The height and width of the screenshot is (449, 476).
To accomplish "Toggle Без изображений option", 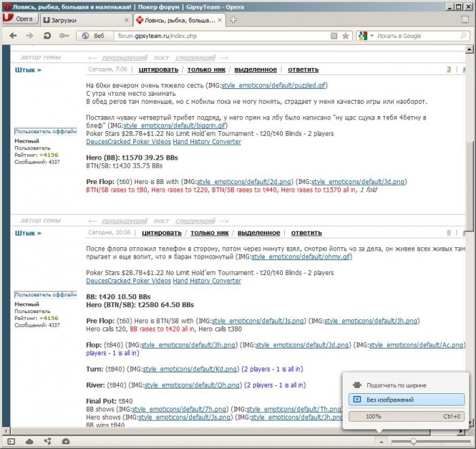I will [x=407, y=399].
